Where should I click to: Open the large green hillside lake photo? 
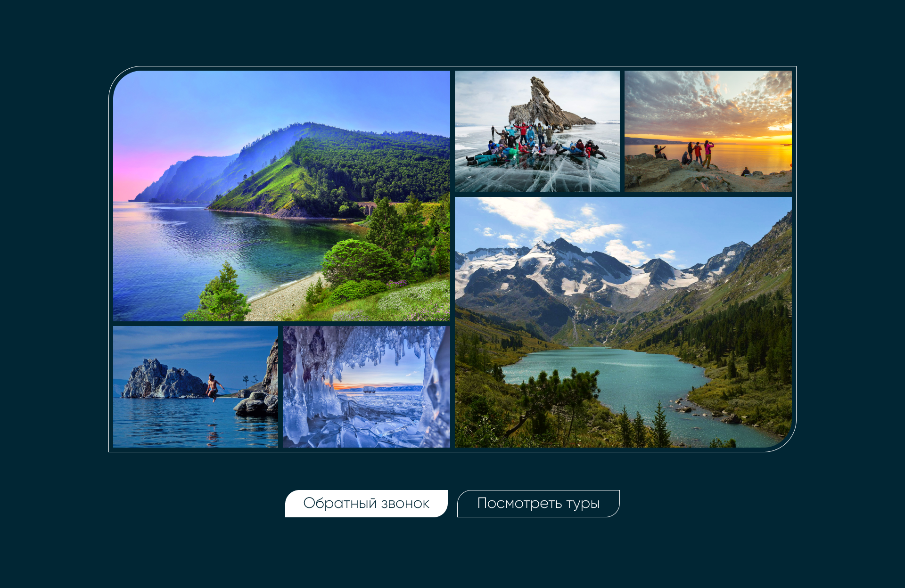coord(281,196)
